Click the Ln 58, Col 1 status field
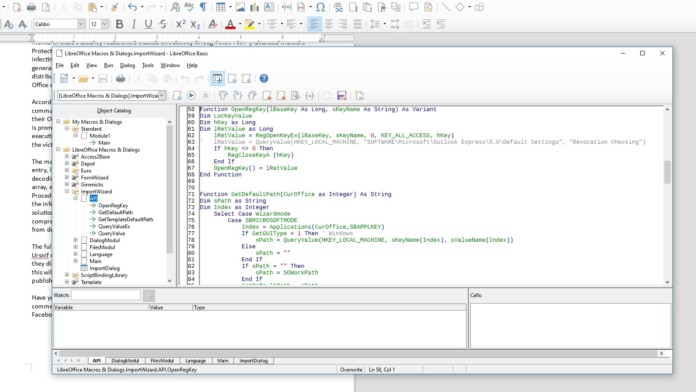The width and height of the screenshot is (696, 392). tap(382, 369)
